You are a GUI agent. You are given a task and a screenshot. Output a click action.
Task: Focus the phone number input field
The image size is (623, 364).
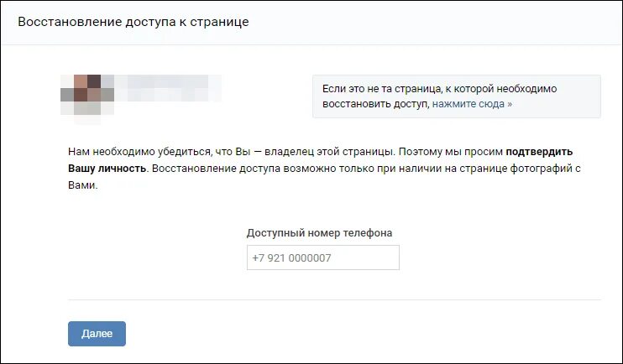pyautogui.click(x=323, y=257)
